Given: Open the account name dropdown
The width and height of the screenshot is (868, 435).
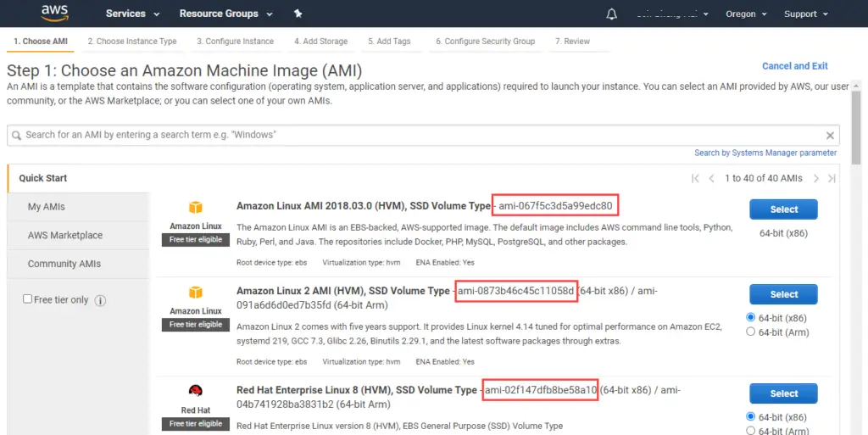Looking at the screenshot, I should click(x=672, y=14).
